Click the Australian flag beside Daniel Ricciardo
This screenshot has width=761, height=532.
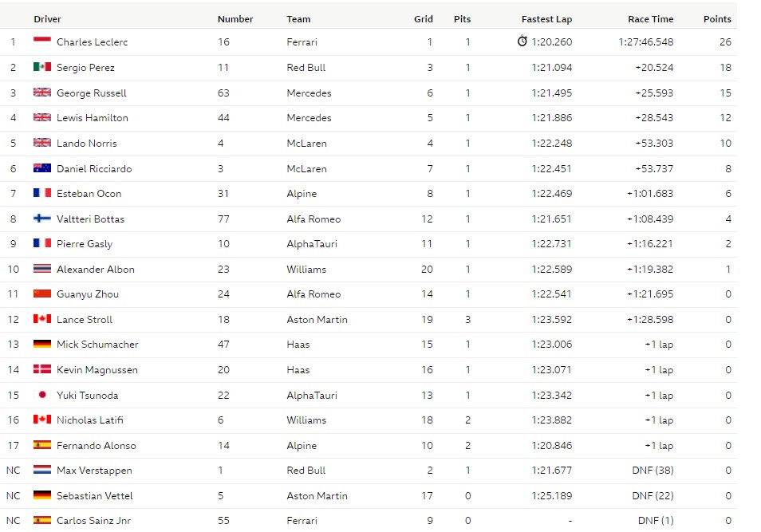tap(42, 168)
